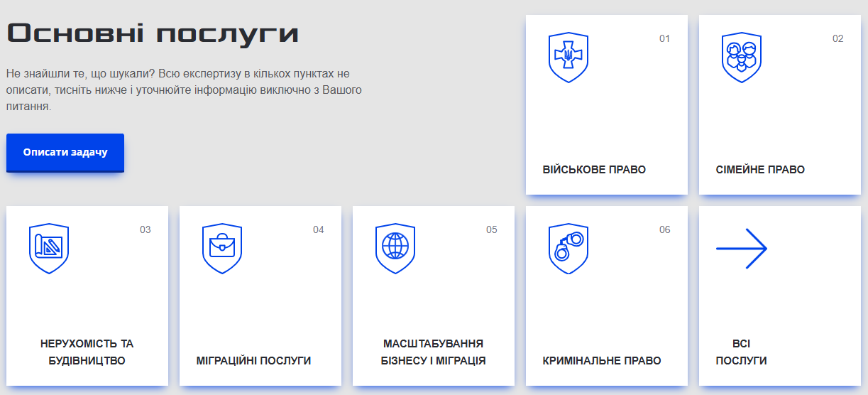The image size is (868, 395).
Task: Open "НЕРУХОМІСТЬ ТА БУДІВНИЦТВО" service
Action: 87,352
